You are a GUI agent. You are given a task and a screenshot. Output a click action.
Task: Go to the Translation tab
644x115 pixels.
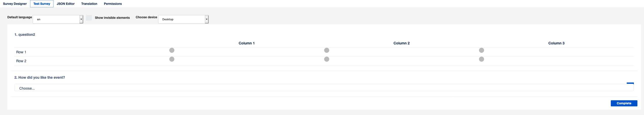(x=89, y=4)
